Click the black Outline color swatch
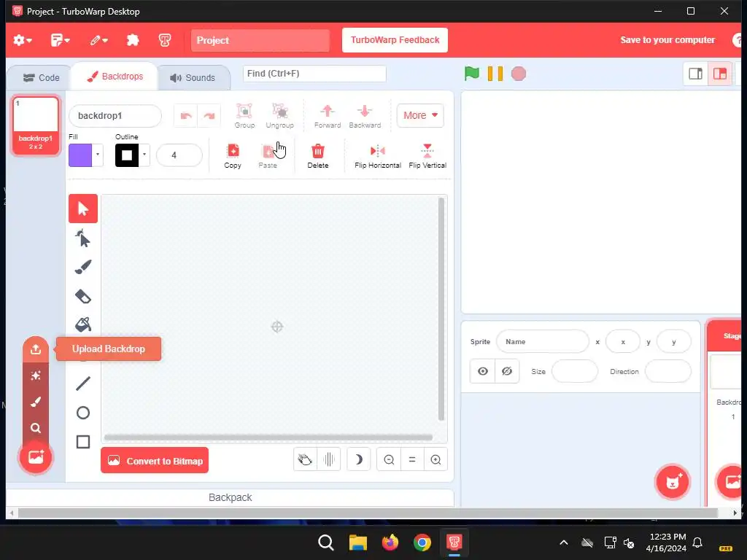Image resolution: width=747 pixels, height=560 pixels. 127,155
